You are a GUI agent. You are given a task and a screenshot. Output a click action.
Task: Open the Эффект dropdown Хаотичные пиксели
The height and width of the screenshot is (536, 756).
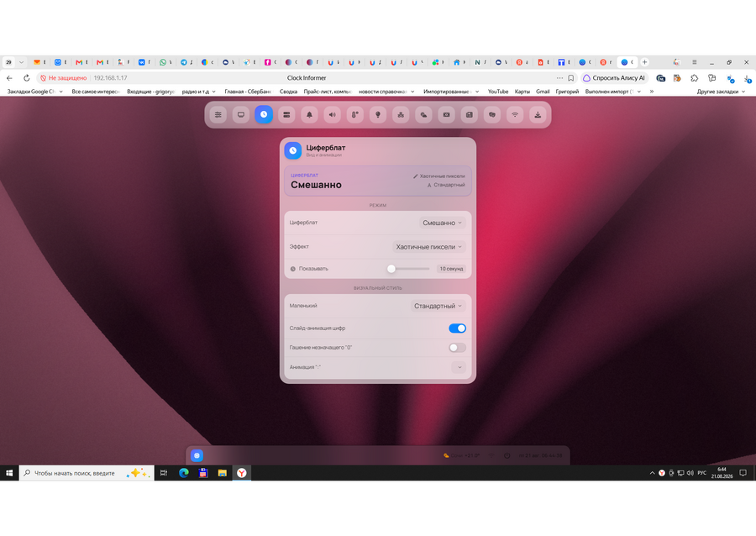(x=428, y=247)
